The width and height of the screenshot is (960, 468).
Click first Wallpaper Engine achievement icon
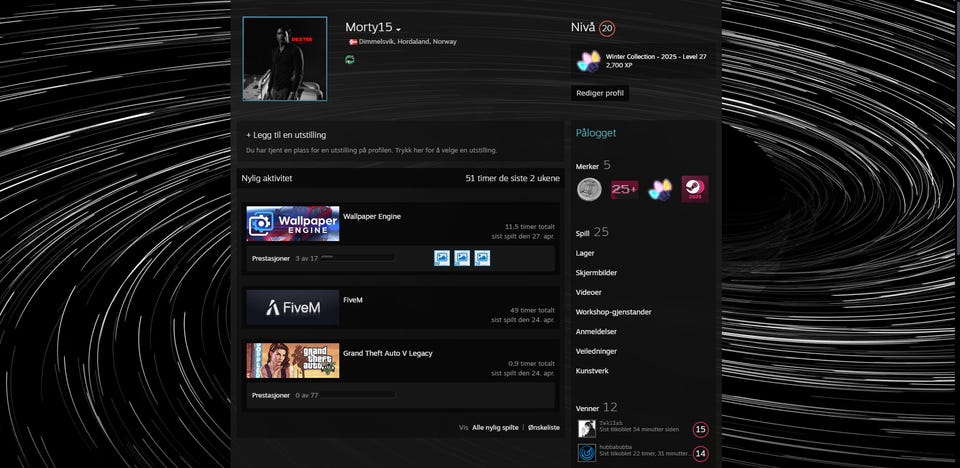click(442, 258)
